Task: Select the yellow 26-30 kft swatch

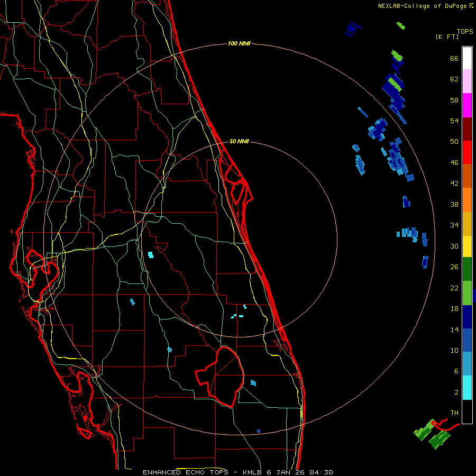Action: (467, 246)
